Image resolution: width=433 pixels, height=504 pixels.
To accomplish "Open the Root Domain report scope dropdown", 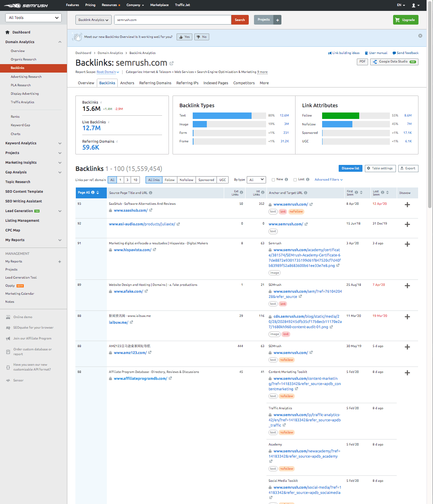I will (108, 72).
